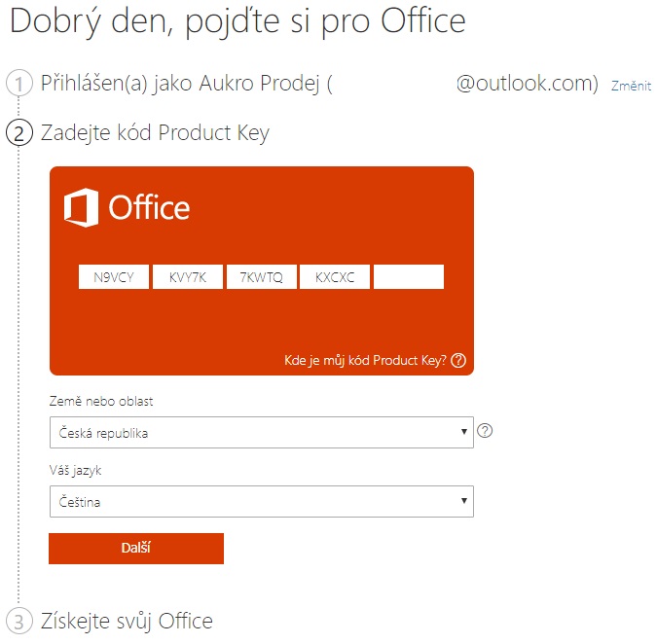
Task: Click the help icon beside Product Key link
Action: (458, 361)
